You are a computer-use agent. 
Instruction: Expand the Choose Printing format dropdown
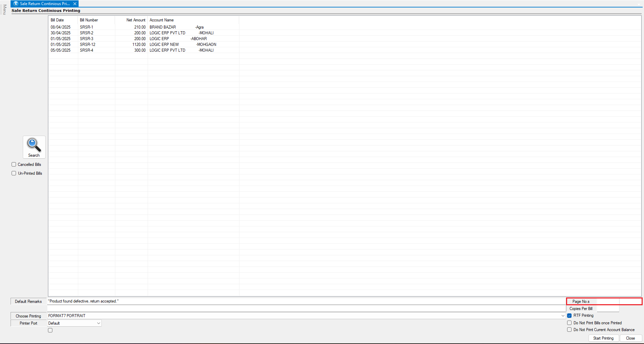click(563, 316)
